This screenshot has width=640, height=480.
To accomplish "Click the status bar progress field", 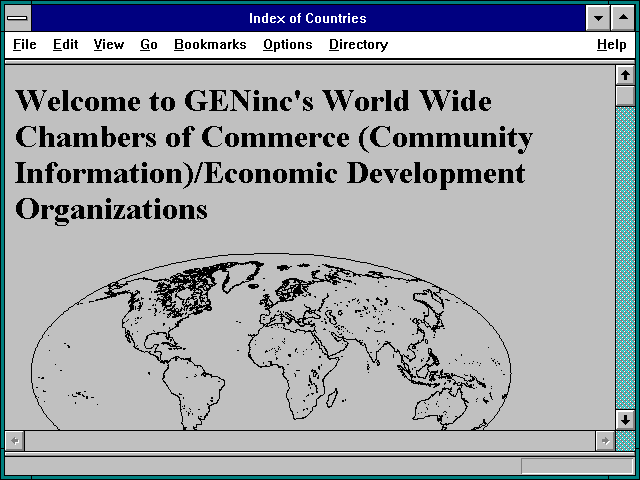I will (x=577, y=466).
